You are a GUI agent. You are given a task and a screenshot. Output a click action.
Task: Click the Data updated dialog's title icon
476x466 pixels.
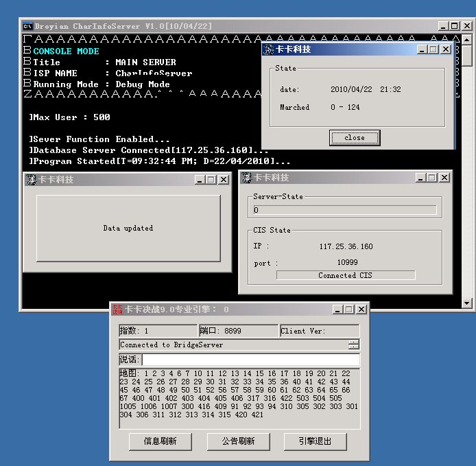[31, 180]
